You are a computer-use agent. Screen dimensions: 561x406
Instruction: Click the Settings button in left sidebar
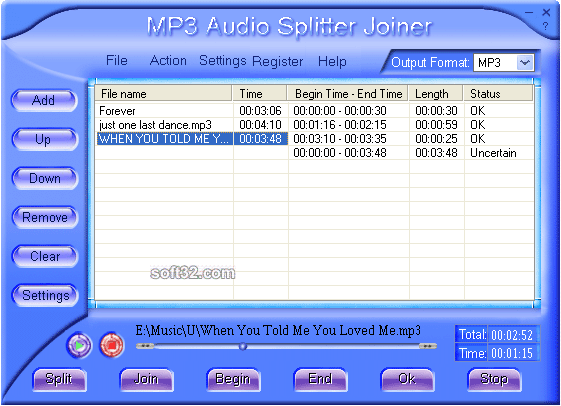point(44,295)
